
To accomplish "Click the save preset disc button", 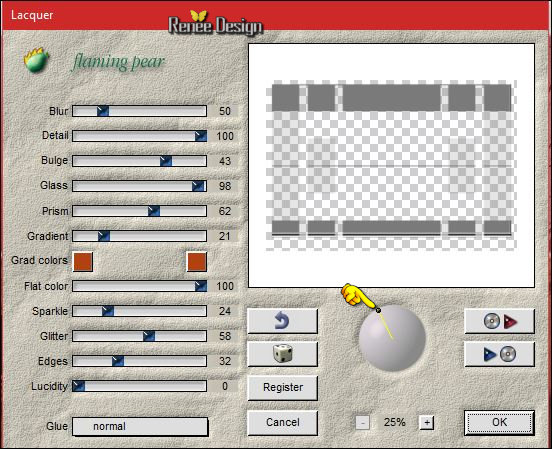I will [500, 354].
